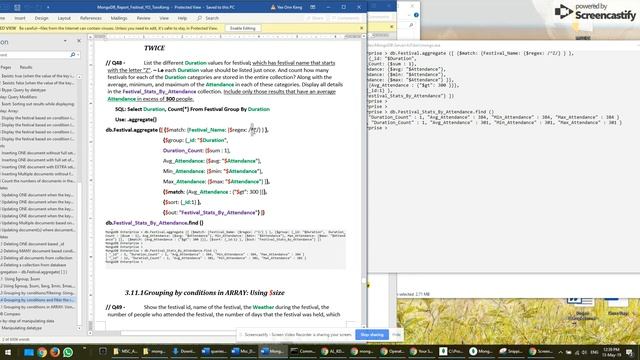The height and width of the screenshot is (360, 640).
Task: Select heading 'Updating Multiple documents based on'
Action: coord(38,223)
